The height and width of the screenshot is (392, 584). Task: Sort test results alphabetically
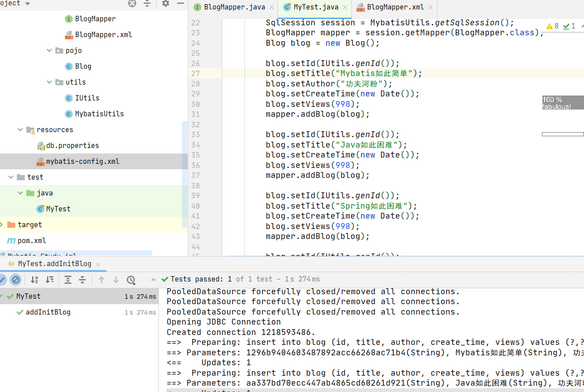[34, 280]
